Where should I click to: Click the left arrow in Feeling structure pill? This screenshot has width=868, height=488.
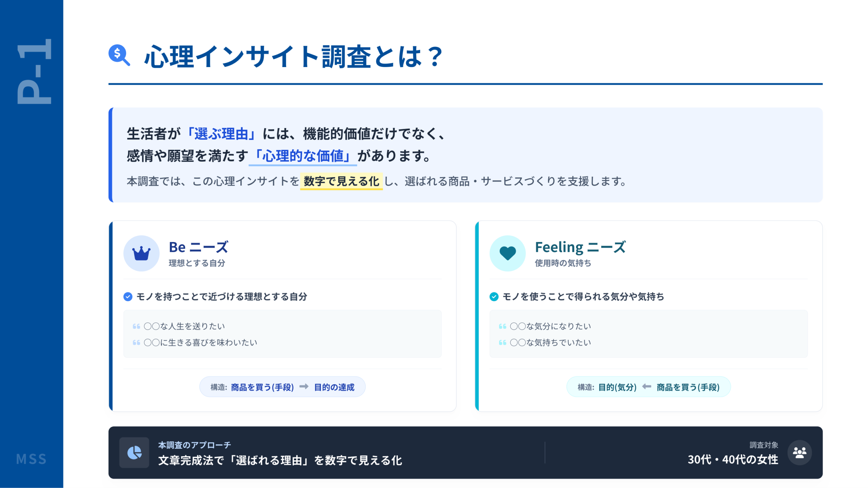point(647,387)
